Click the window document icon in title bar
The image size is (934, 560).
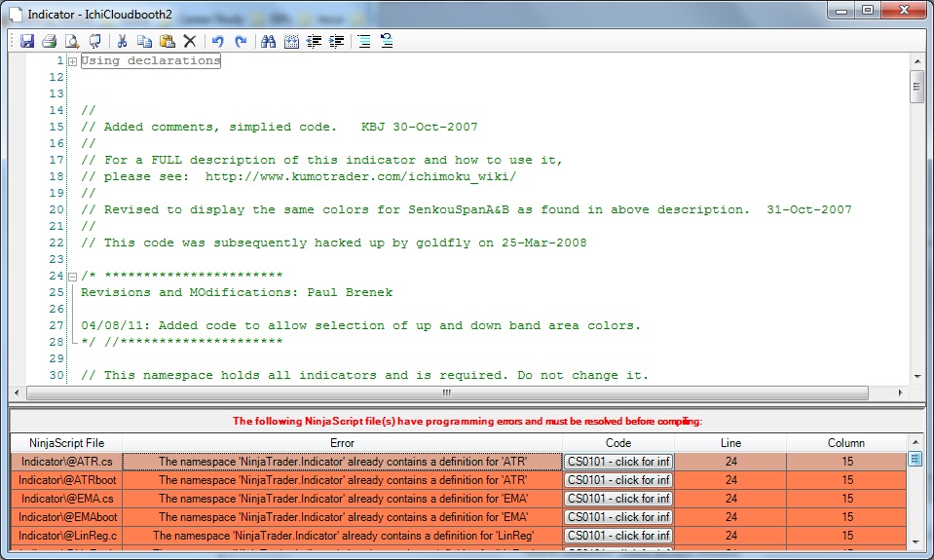point(15,15)
